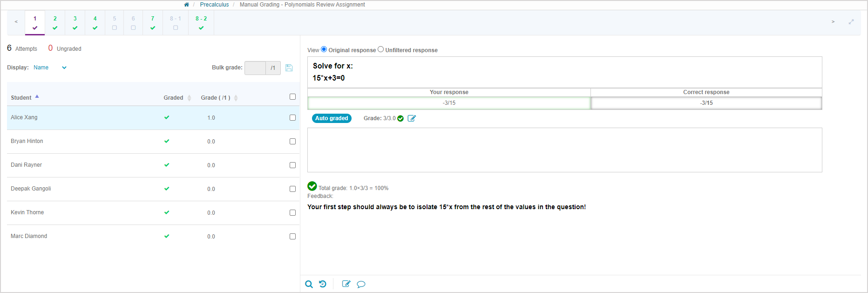Viewport: 868px width, 293px height.
Task: Click the edit icon in bottom toolbar
Action: click(346, 284)
